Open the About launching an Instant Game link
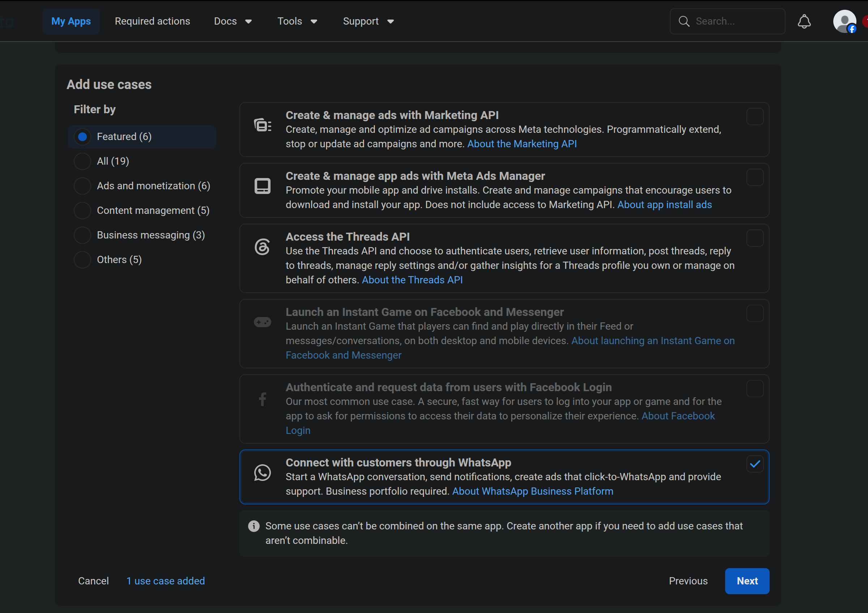This screenshot has width=868, height=613. point(653,341)
